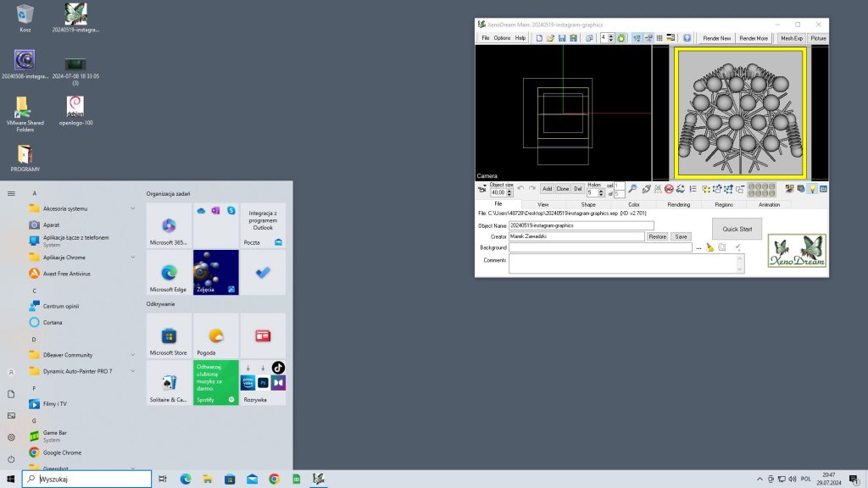Select the green hand pan tool
Screen dimensions: 868x488
tap(620, 38)
